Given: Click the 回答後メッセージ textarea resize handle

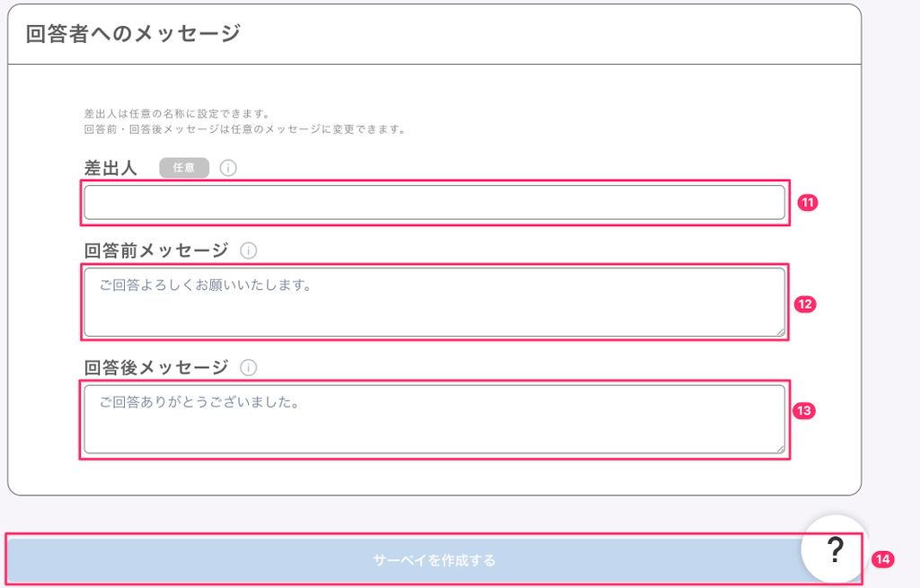Looking at the screenshot, I should tap(780, 449).
